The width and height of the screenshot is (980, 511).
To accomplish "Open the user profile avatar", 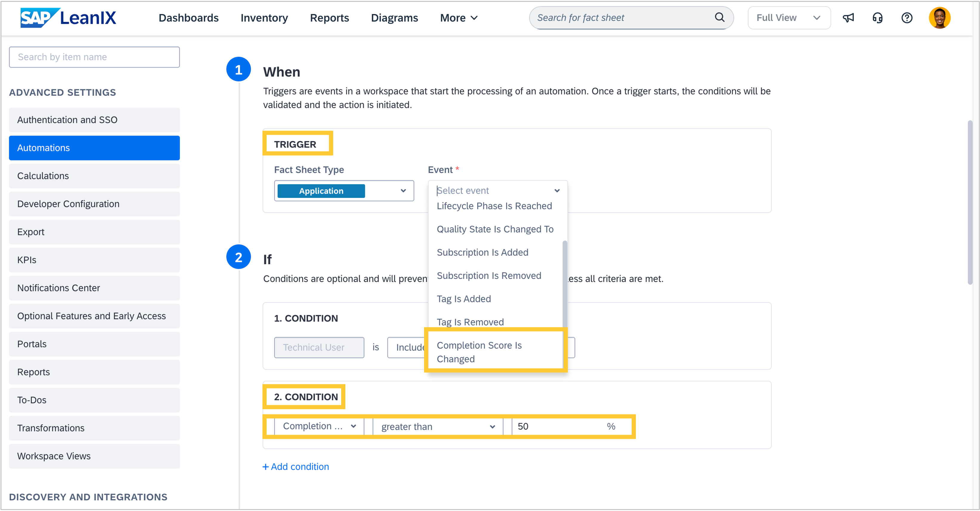I will [x=939, y=18].
